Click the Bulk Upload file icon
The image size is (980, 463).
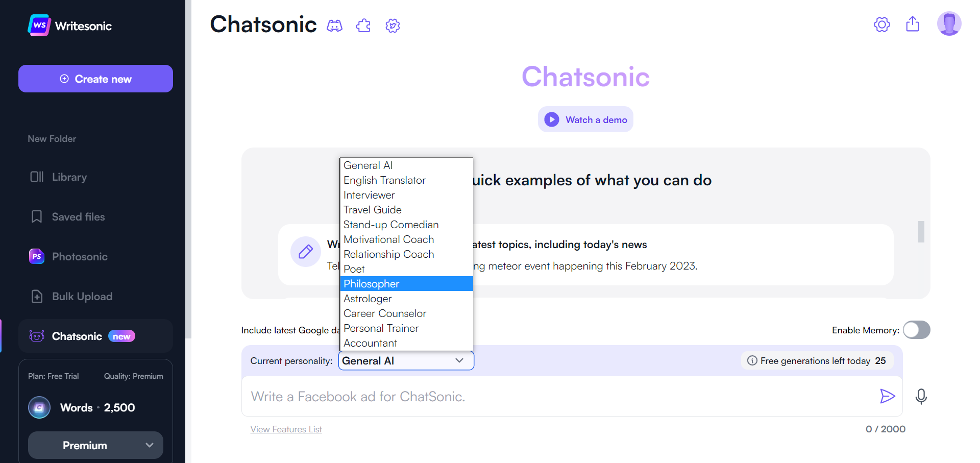pyautogui.click(x=37, y=296)
